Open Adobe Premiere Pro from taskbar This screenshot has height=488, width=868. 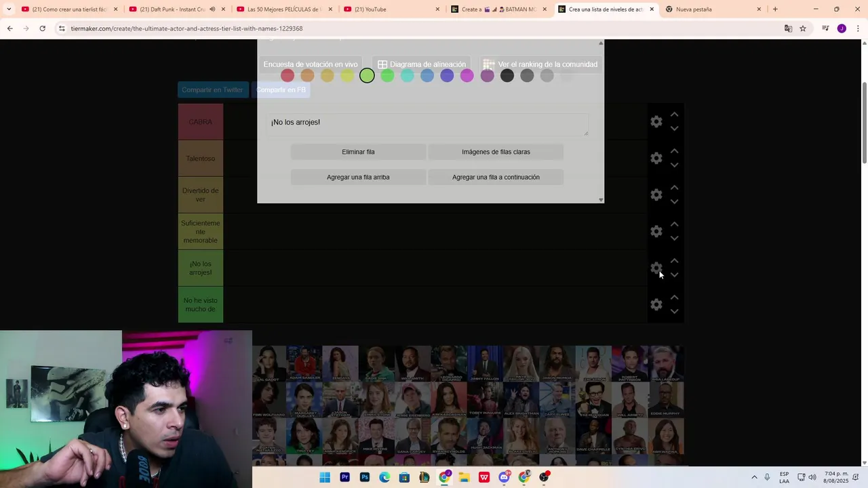tap(344, 477)
